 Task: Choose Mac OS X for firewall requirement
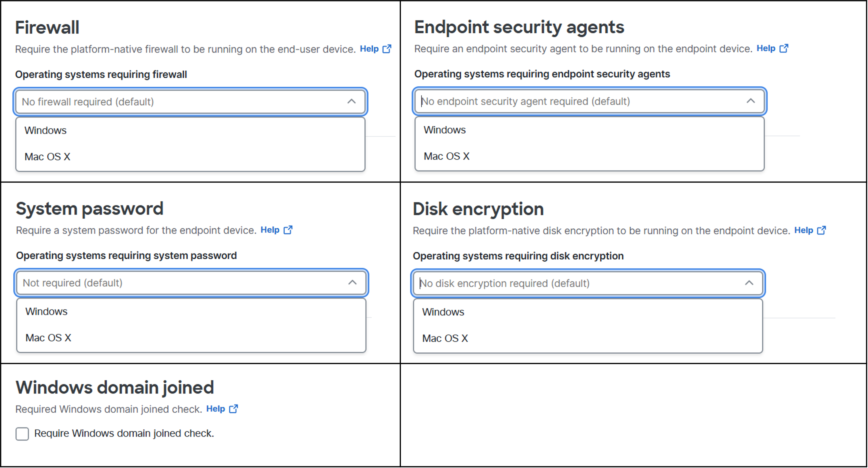(x=190, y=157)
